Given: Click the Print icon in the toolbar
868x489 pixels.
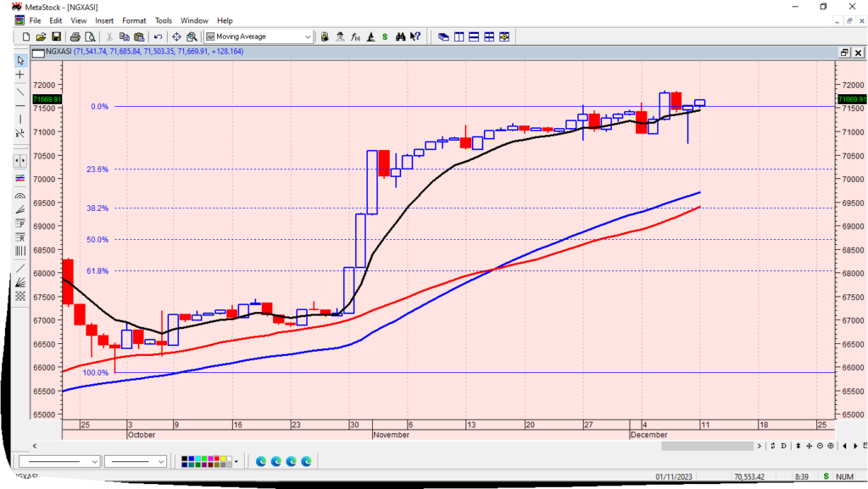Looking at the screenshot, I should 75,36.
